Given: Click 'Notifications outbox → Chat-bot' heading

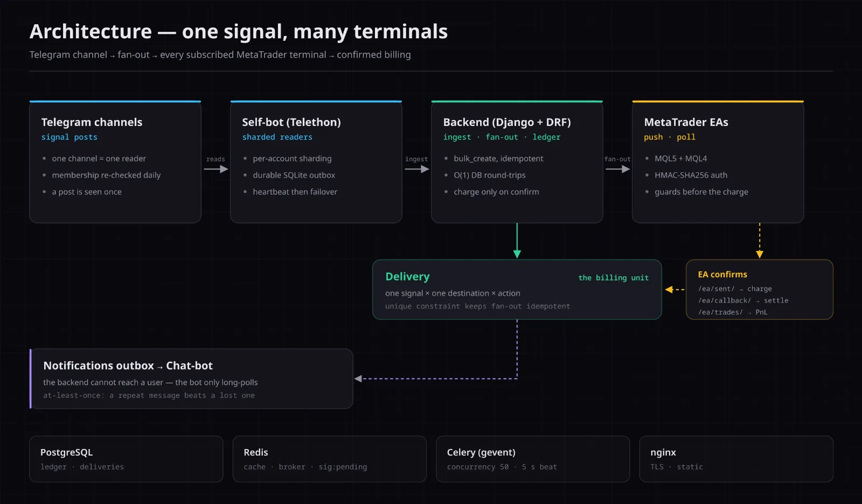Looking at the screenshot, I should 128,366.
